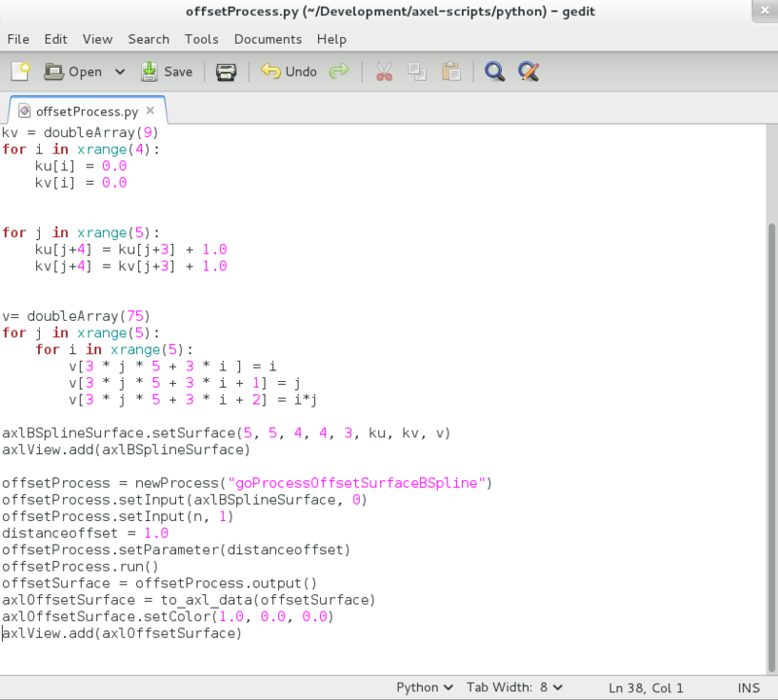This screenshot has width=778, height=700.
Task: Select the offsetProcess.py tab
Action: point(86,111)
